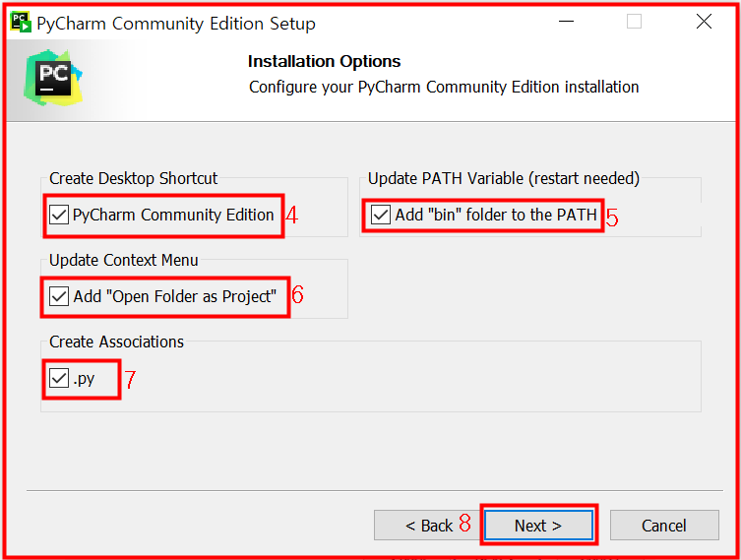Close the PyCharm Community Edition Setup window
The height and width of the screenshot is (560, 741).
pos(705,22)
